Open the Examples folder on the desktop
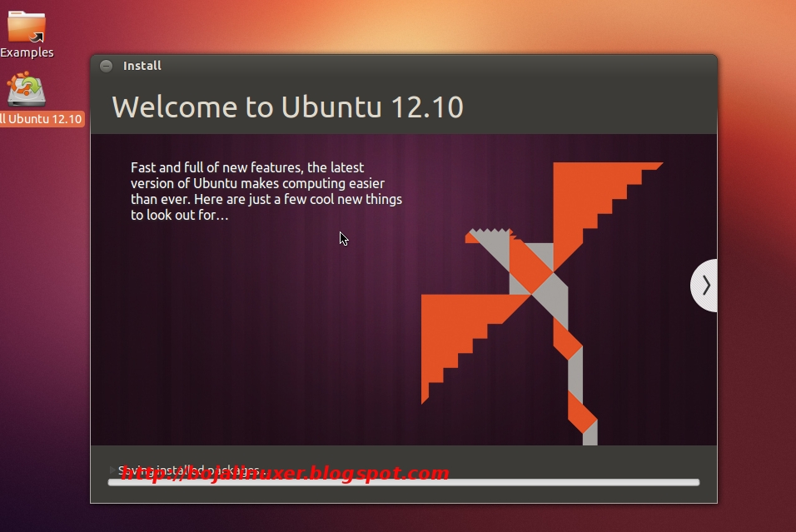 click(25, 29)
